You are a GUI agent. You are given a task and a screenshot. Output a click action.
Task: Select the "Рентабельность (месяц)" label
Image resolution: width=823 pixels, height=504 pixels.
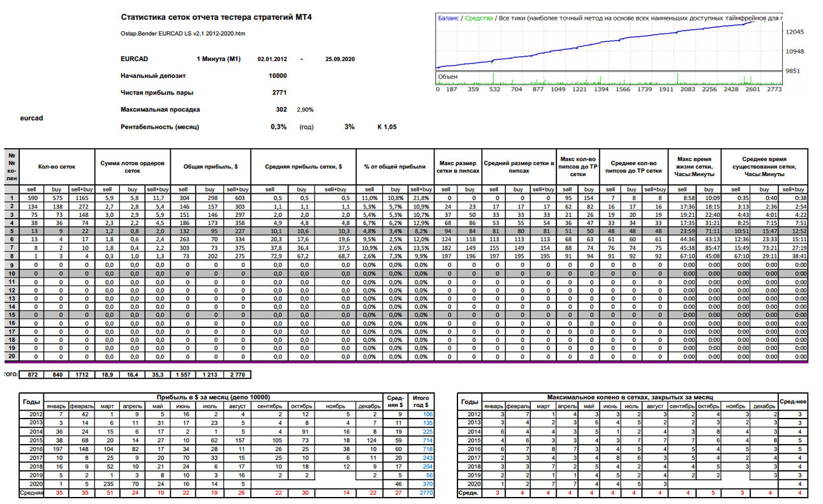coord(159,127)
